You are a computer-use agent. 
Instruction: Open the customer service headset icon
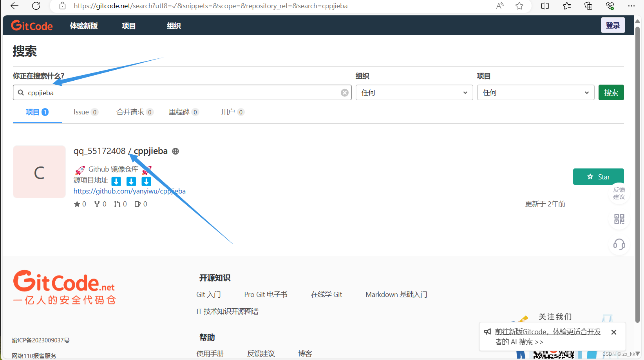click(619, 245)
